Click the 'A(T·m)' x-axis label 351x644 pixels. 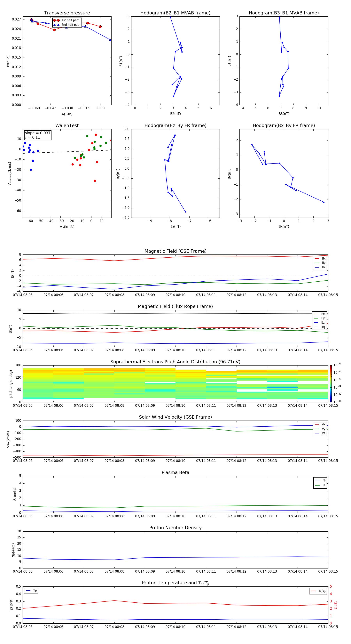click(x=67, y=114)
